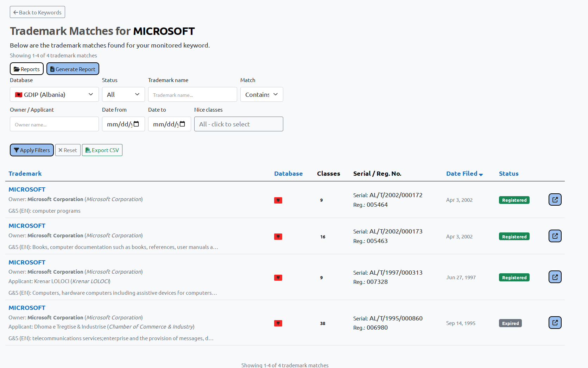
Task: Open the Reports button
Action: pyautogui.click(x=27, y=69)
